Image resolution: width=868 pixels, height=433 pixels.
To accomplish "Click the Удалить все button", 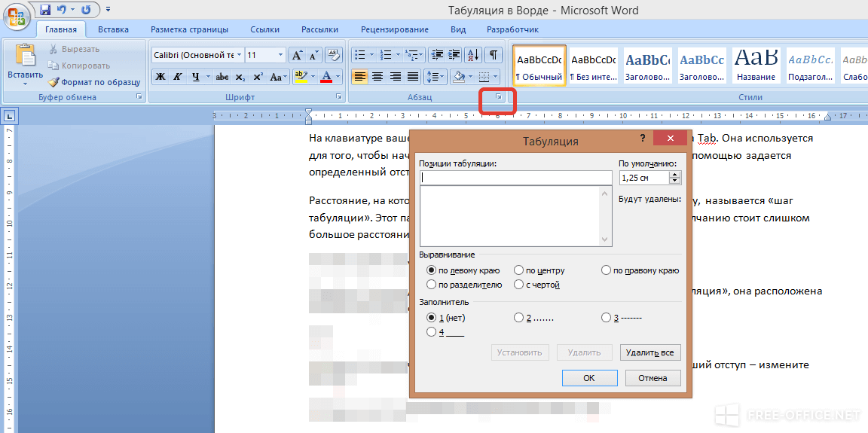I will 650,352.
